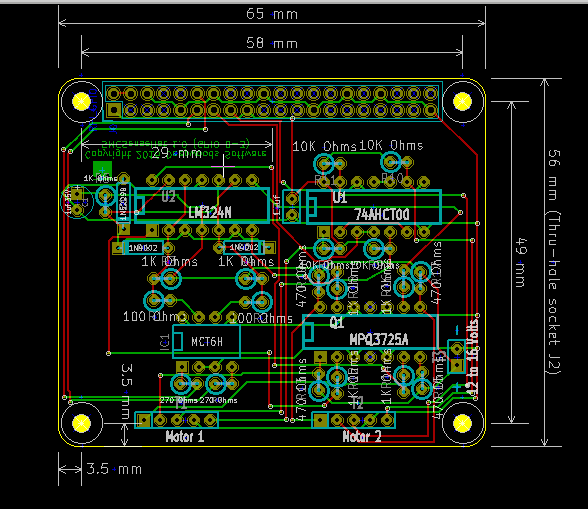
Task: Click the square pin 1 pad of GPIO header
Action: coord(114,110)
